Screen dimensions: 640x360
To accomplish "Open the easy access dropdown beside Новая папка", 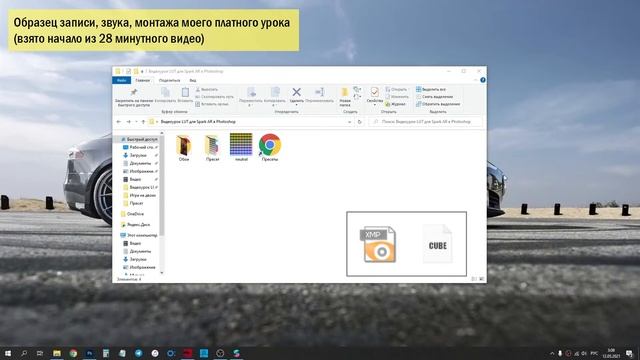I will click(x=357, y=97).
